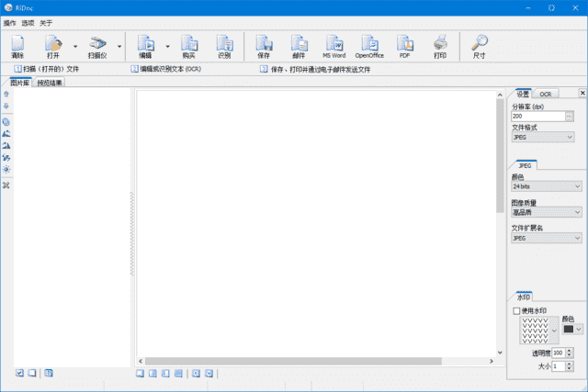Open the 操作 menu
The image size is (588, 392).
(x=10, y=23)
